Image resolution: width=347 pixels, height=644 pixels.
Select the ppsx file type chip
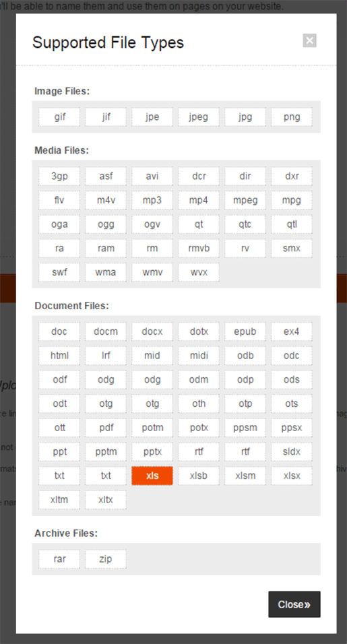292,428
